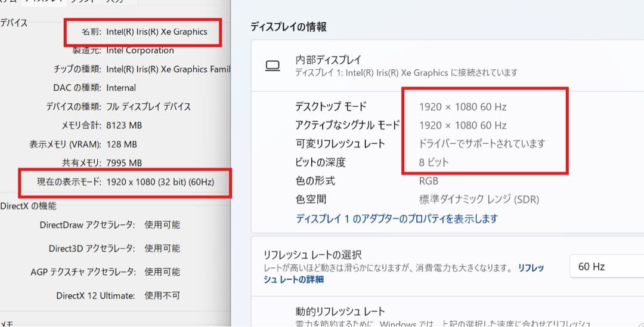Click the リフレッシュ レートの選択 label

[312, 255]
